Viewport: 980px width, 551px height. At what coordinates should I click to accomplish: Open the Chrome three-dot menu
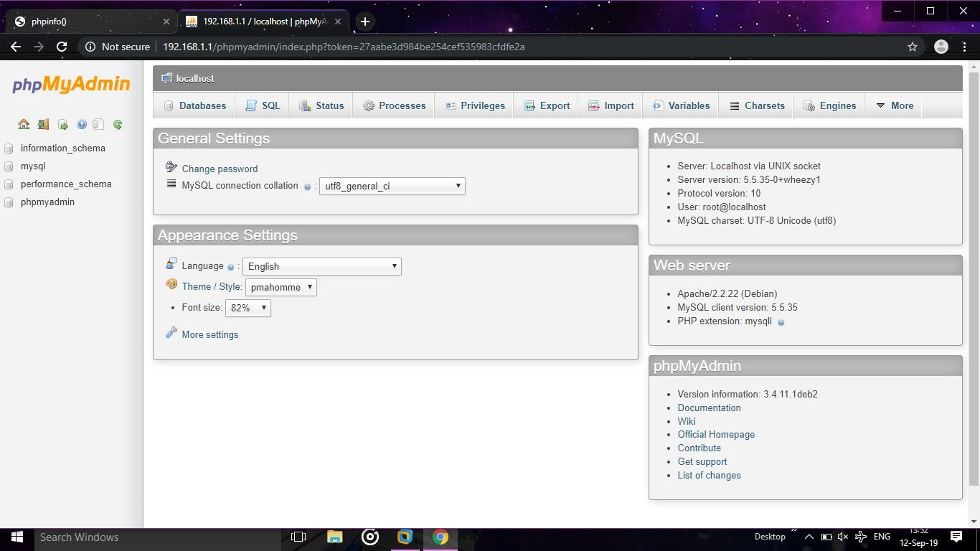965,47
